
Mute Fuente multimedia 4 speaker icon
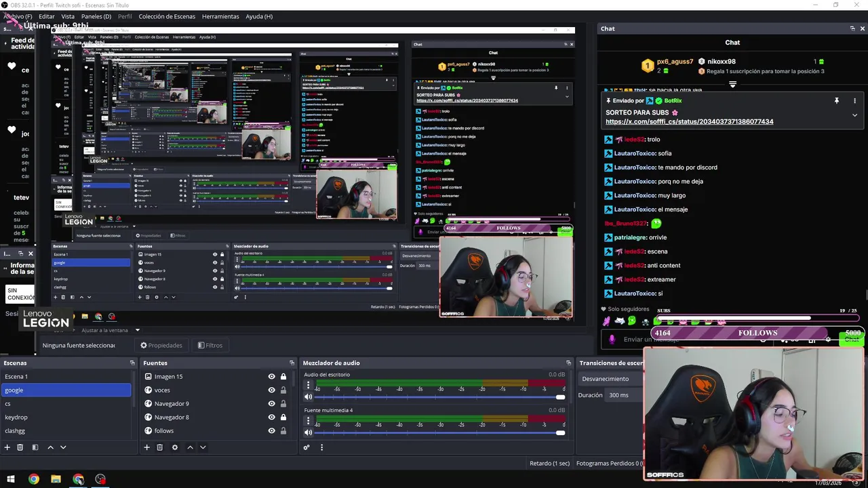click(x=309, y=433)
